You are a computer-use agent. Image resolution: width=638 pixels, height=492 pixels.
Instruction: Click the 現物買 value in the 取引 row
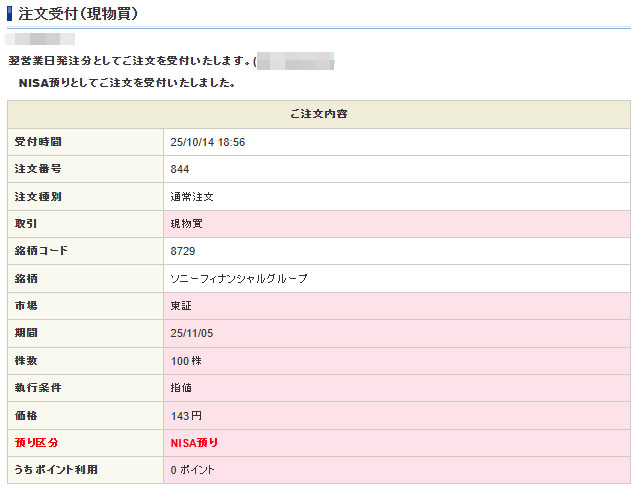(186, 224)
